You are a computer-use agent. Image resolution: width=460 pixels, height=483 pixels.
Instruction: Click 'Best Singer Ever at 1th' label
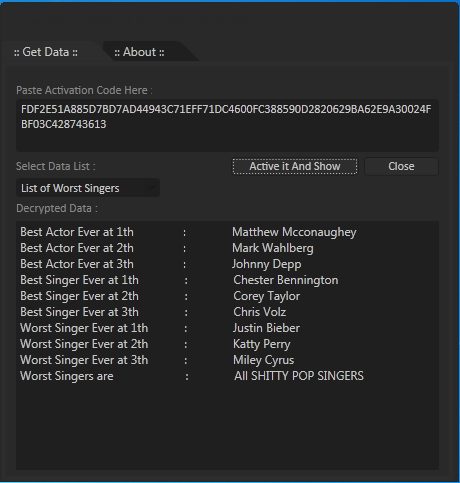79,280
